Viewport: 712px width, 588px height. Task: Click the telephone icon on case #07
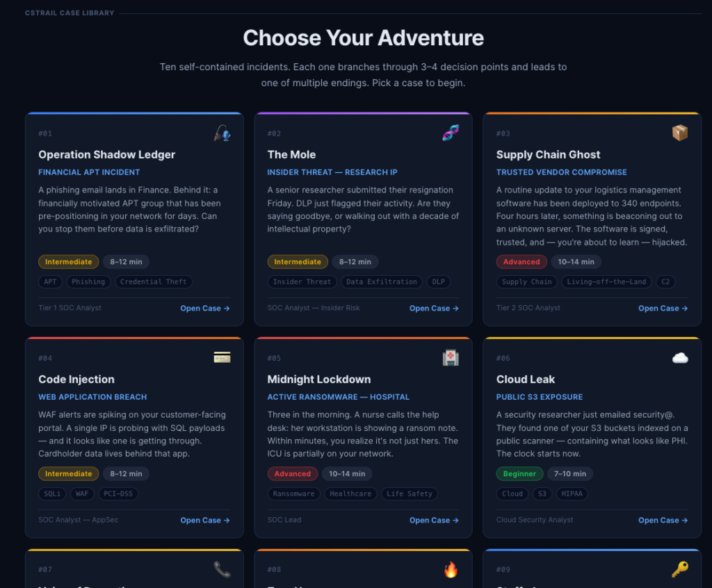tap(222, 569)
